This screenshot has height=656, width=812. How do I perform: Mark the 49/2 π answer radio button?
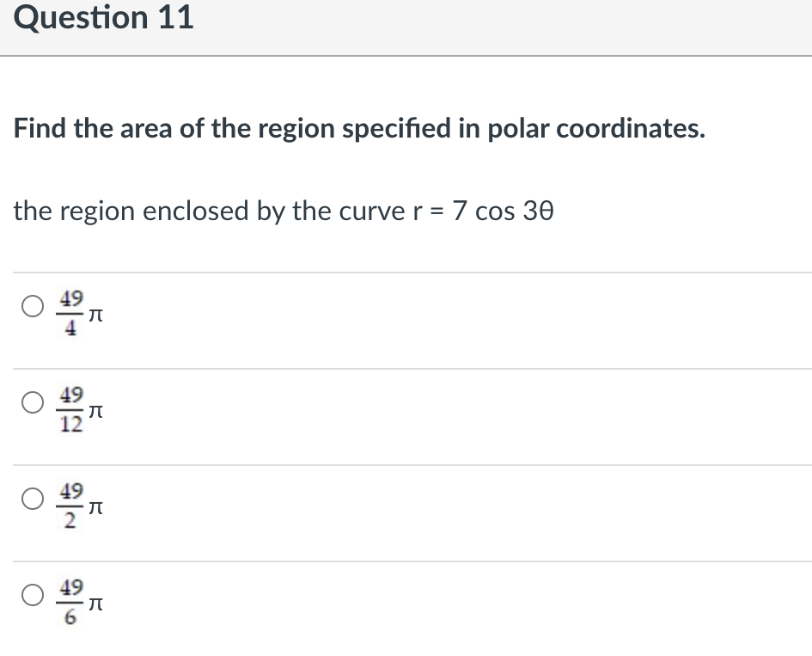tap(33, 499)
